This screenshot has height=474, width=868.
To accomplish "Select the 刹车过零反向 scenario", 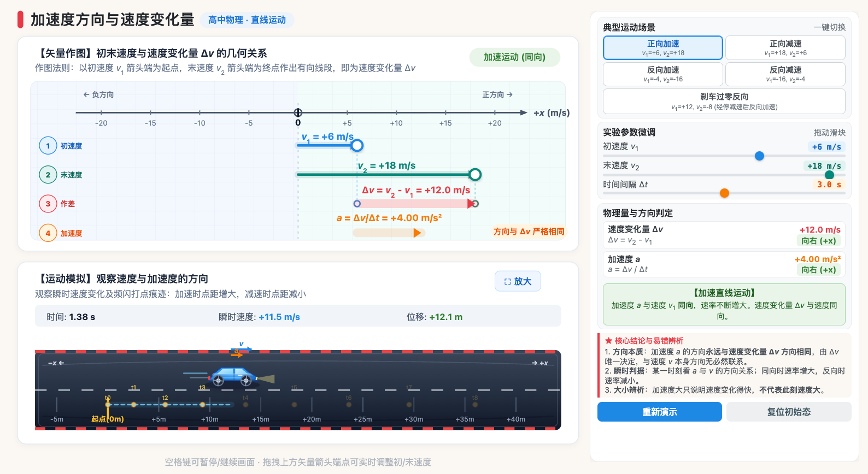I will pyautogui.click(x=724, y=101).
